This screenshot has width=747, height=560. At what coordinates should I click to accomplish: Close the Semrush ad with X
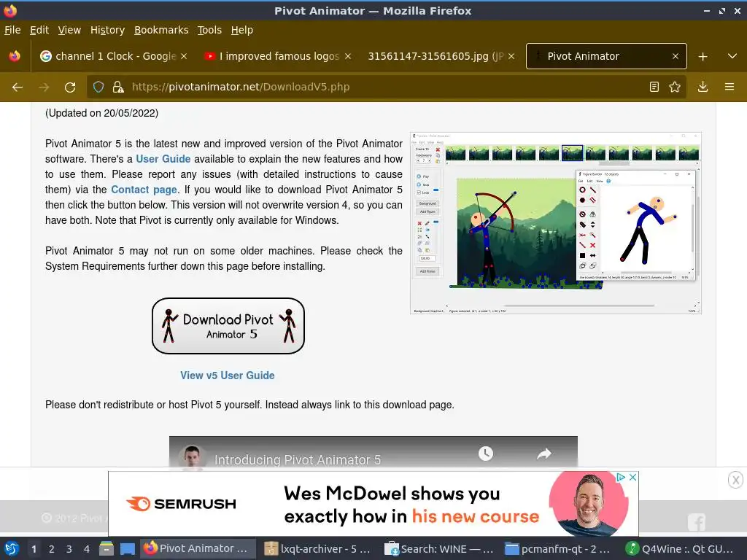[x=632, y=477]
